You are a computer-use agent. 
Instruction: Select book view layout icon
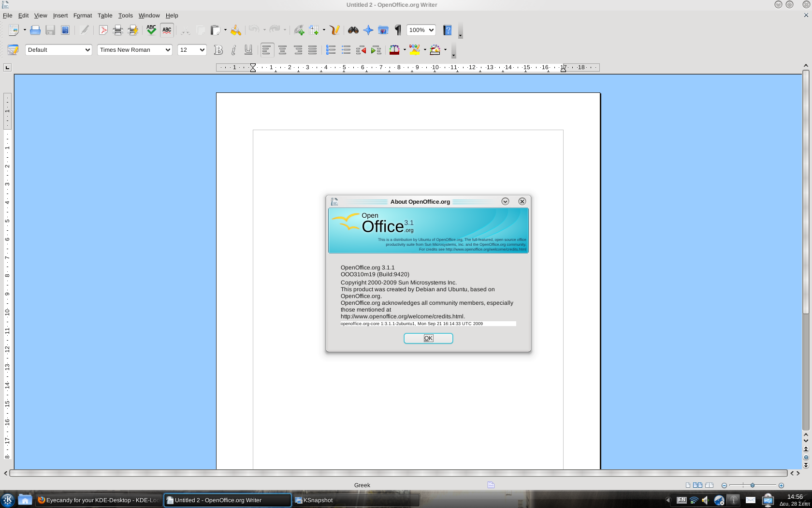point(710,485)
